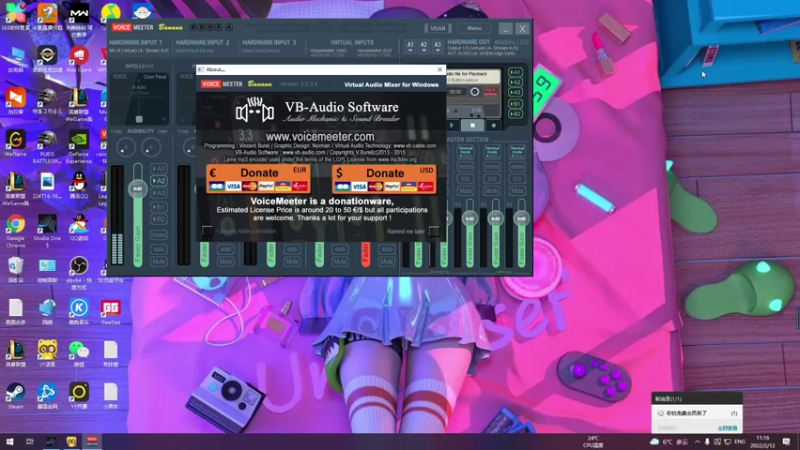Open obs64 shortcut desktop icon
800x450 pixels.
coord(79,273)
